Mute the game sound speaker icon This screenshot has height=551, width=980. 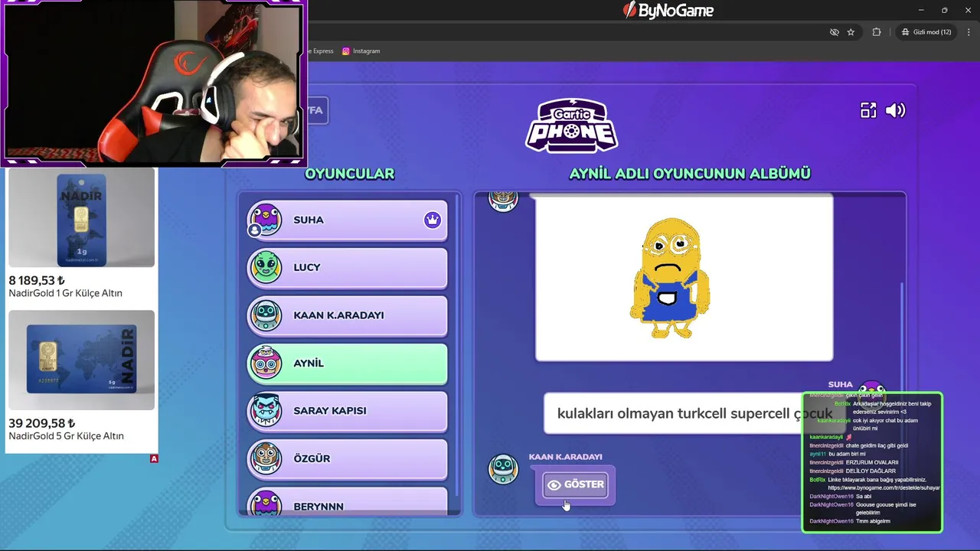(895, 110)
